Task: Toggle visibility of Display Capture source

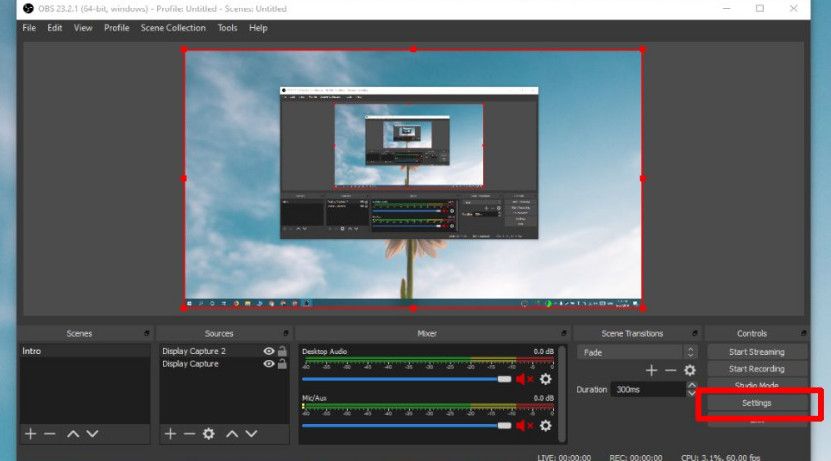Action: (268, 364)
